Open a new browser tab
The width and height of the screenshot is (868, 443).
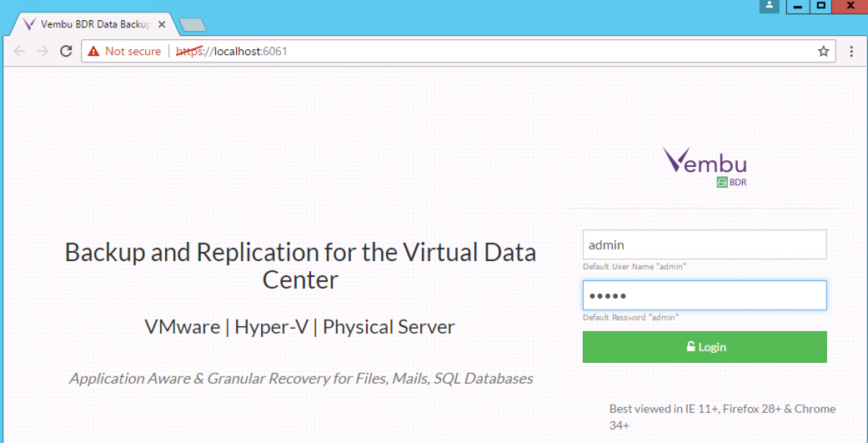pyautogui.click(x=193, y=26)
